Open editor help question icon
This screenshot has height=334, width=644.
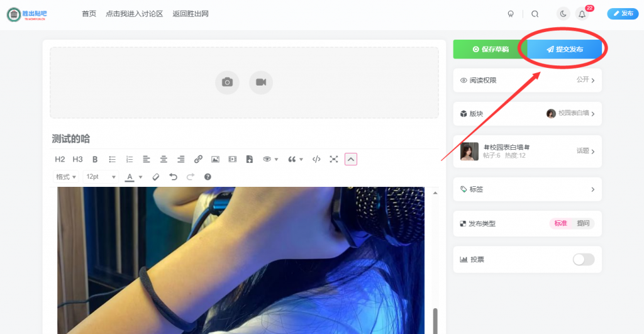[x=208, y=177]
